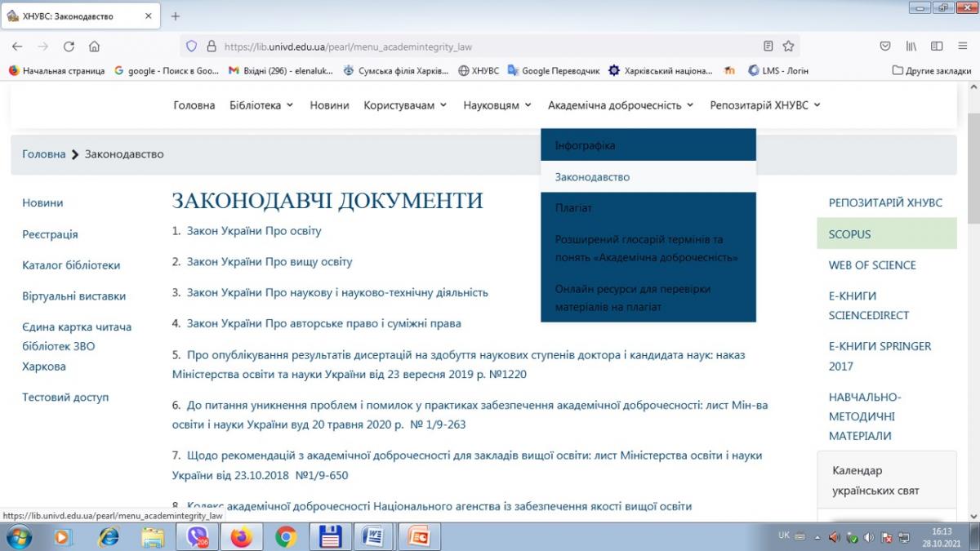
Task: Open the Library bookshelf icon
Action: coord(911,47)
